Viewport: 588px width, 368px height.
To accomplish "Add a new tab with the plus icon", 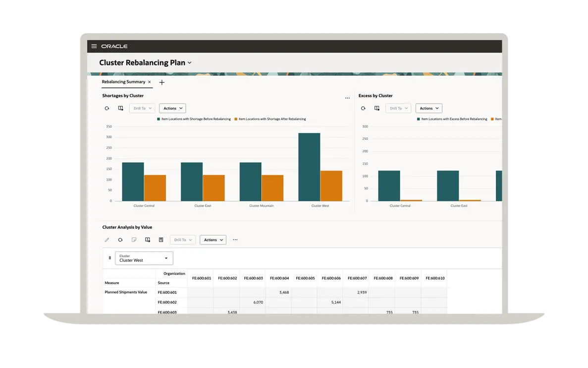I will [161, 82].
